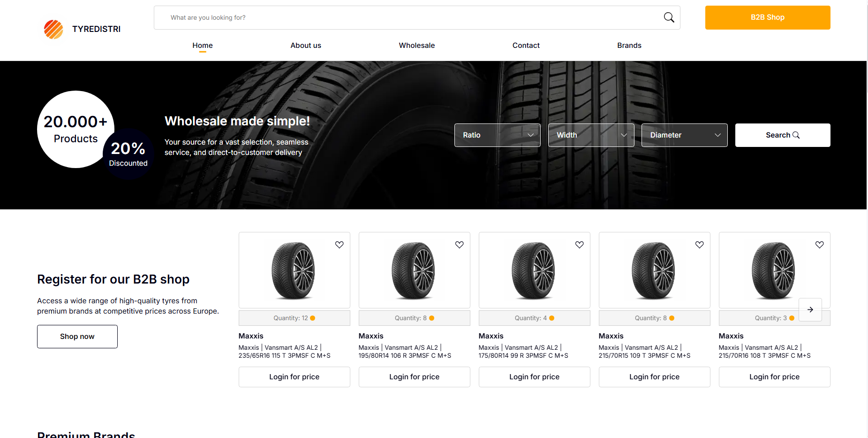Click the hero Search button
The height and width of the screenshot is (438, 868).
click(x=782, y=135)
